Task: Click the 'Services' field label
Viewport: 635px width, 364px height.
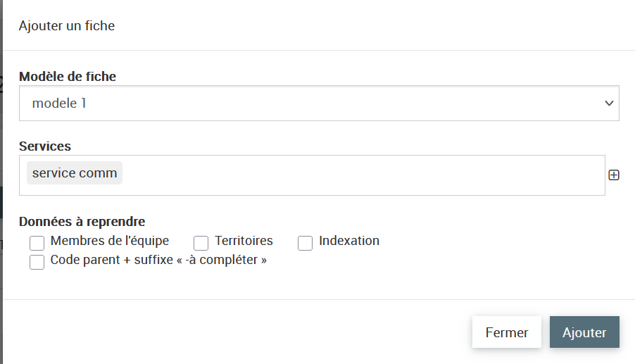Action: pos(45,146)
